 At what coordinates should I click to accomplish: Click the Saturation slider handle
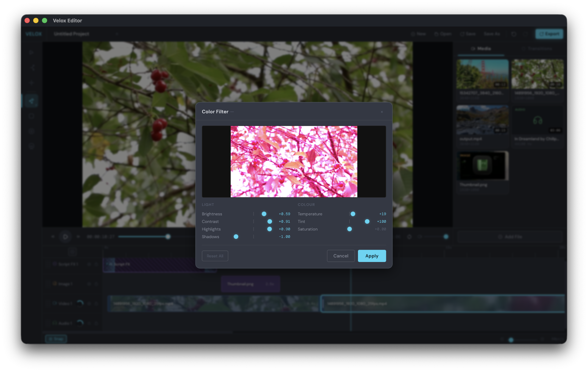(x=349, y=229)
